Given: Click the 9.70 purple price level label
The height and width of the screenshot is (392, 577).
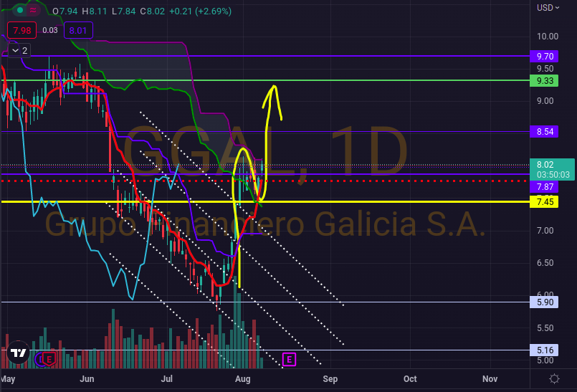Looking at the screenshot, I should coord(544,56).
